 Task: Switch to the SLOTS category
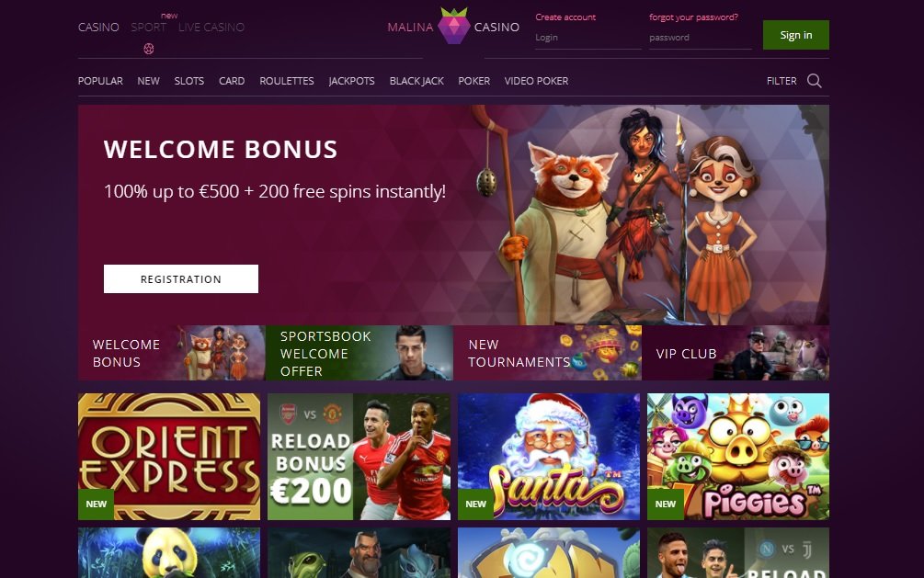pyautogui.click(x=189, y=81)
